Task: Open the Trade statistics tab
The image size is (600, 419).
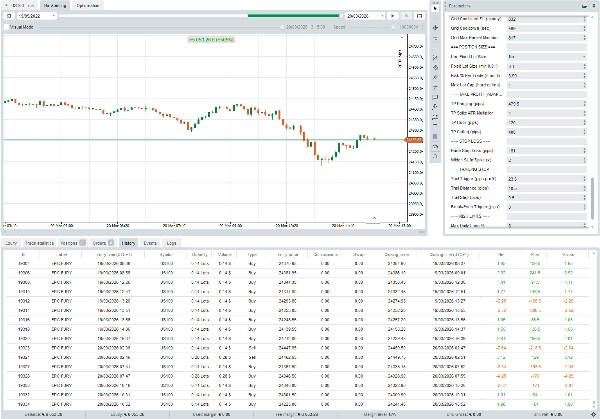Action: 40,242
